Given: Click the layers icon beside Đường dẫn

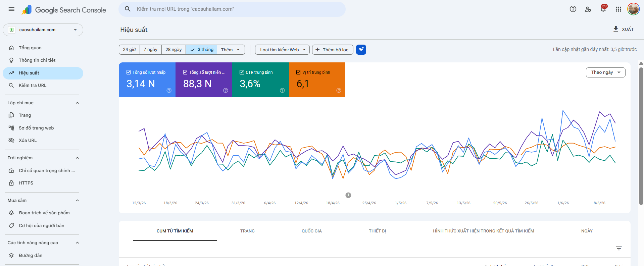Looking at the screenshot, I should click(x=11, y=255).
